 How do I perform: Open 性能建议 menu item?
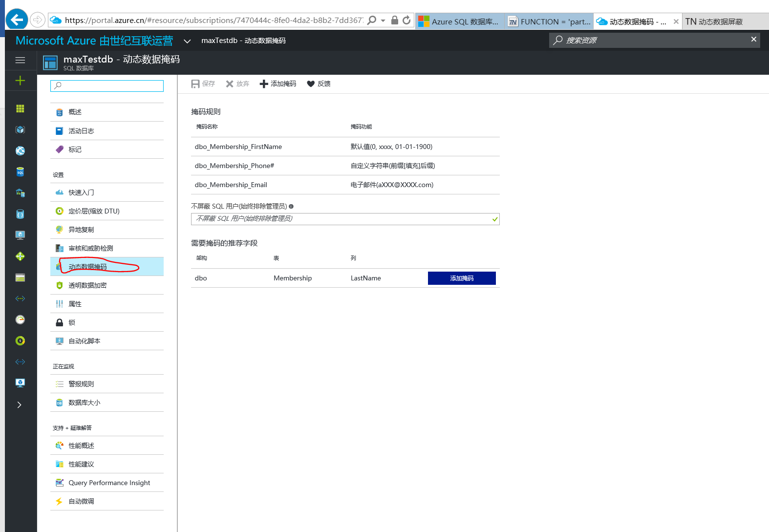tap(107, 464)
